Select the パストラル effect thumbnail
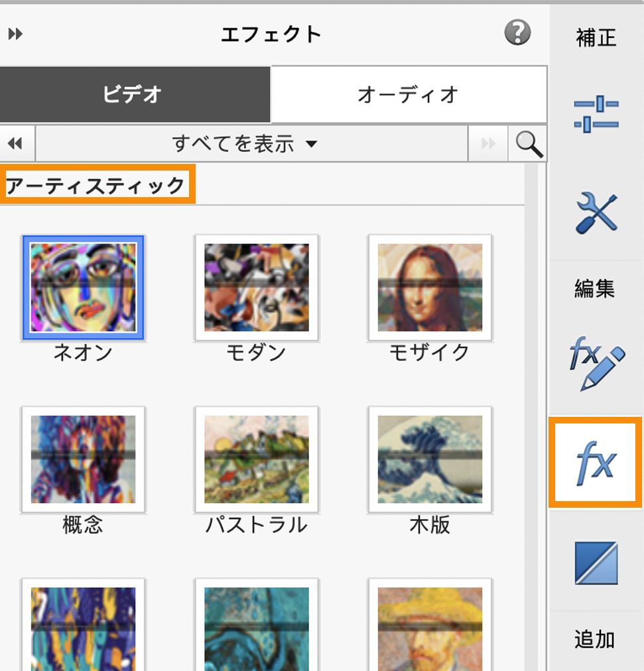The height and width of the screenshot is (671, 644). click(257, 459)
